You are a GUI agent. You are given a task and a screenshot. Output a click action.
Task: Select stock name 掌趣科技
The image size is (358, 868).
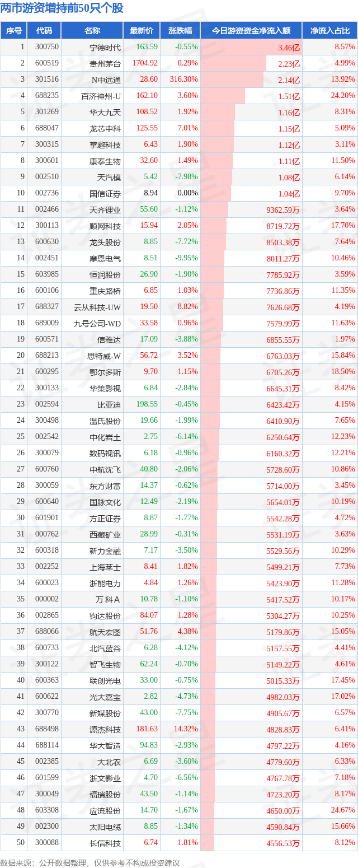(x=105, y=145)
